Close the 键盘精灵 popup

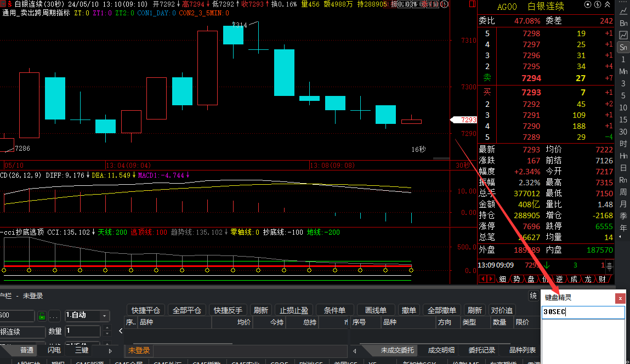[620, 298]
